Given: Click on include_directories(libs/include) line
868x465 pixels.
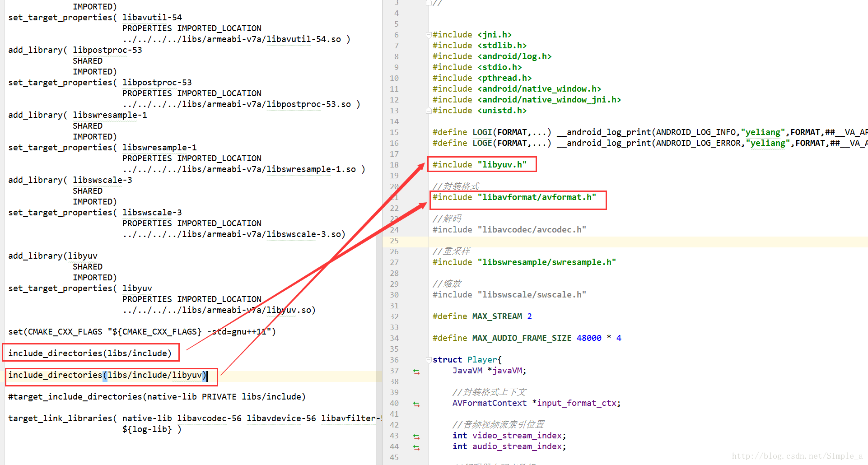Looking at the screenshot, I should point(90,353).
